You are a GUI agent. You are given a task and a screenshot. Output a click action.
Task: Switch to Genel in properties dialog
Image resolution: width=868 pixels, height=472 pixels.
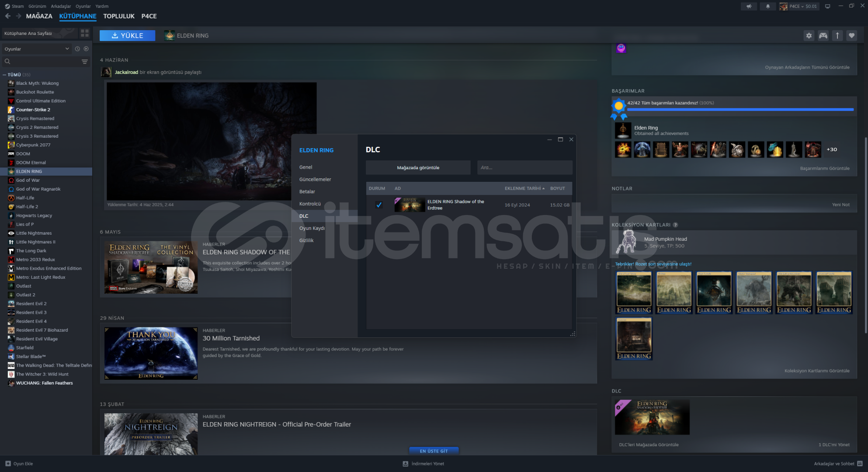306,167
